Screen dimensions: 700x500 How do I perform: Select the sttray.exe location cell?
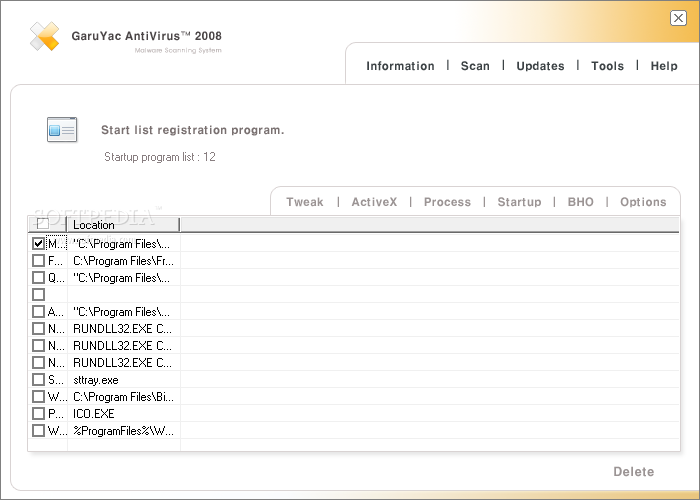coord(124,379)
